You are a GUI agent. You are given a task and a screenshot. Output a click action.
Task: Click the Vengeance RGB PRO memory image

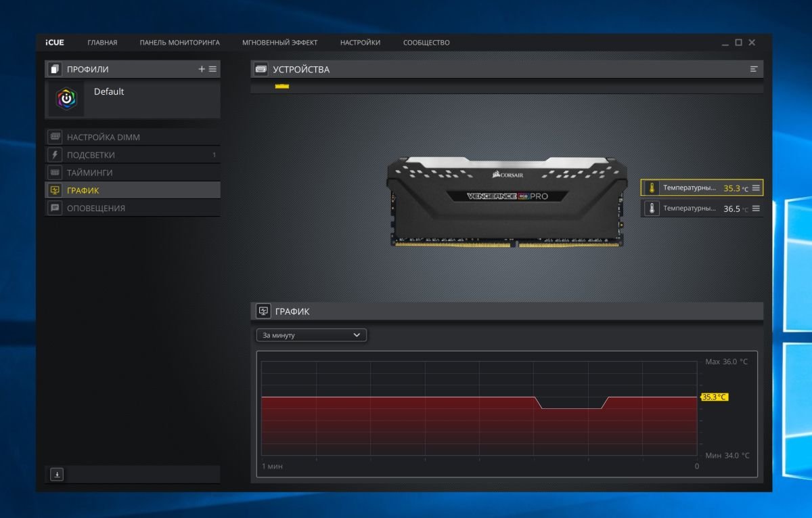[x=507, y=201]
